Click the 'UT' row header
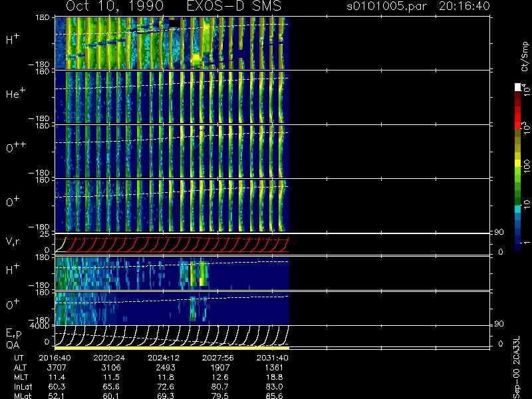 coord(19,358)
